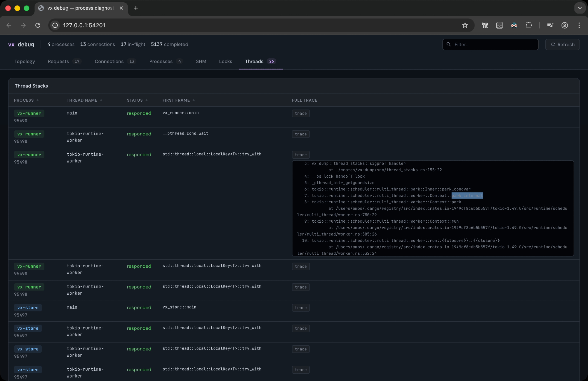Switch to the Topology tab
The image size is (588, 381).
(25, 61)
